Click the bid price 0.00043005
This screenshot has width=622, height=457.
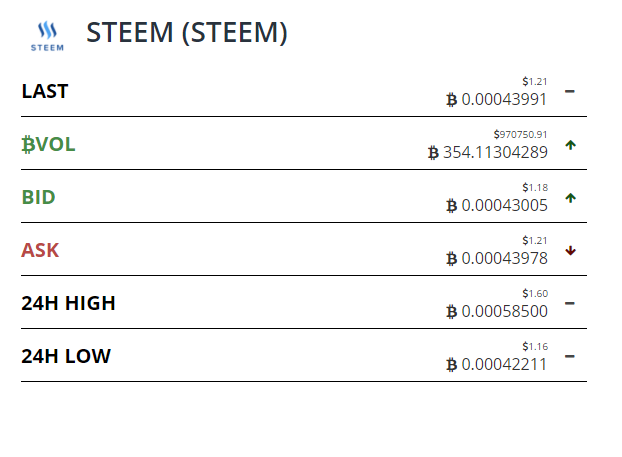coord(505,205)
